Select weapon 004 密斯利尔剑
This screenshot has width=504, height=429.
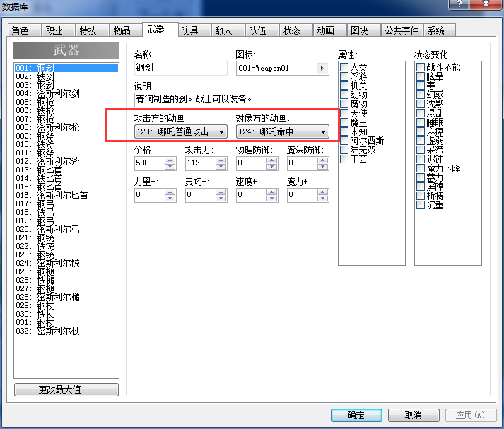(x=66, y=93)
